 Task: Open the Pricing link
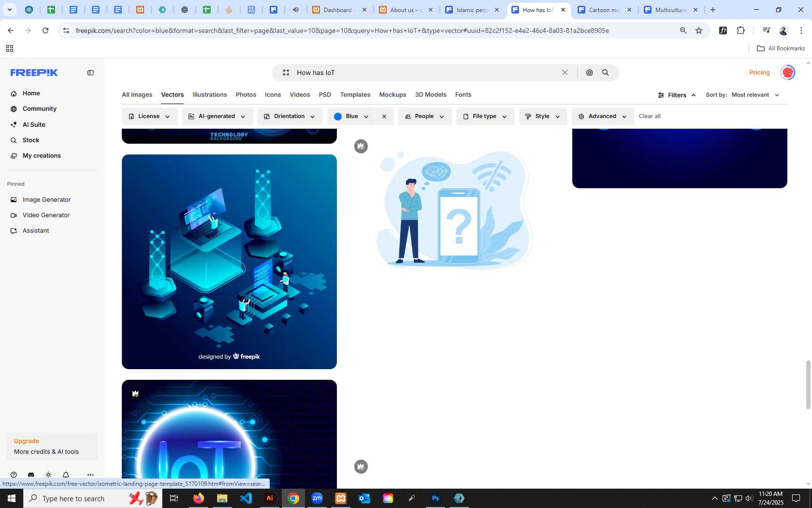click(759, 73)
